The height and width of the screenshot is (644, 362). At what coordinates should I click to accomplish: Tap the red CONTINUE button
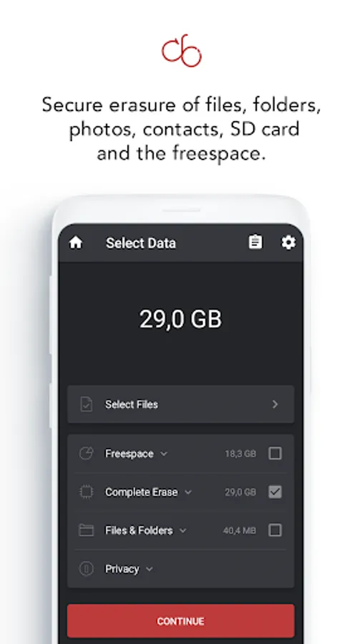coord(180,620)
